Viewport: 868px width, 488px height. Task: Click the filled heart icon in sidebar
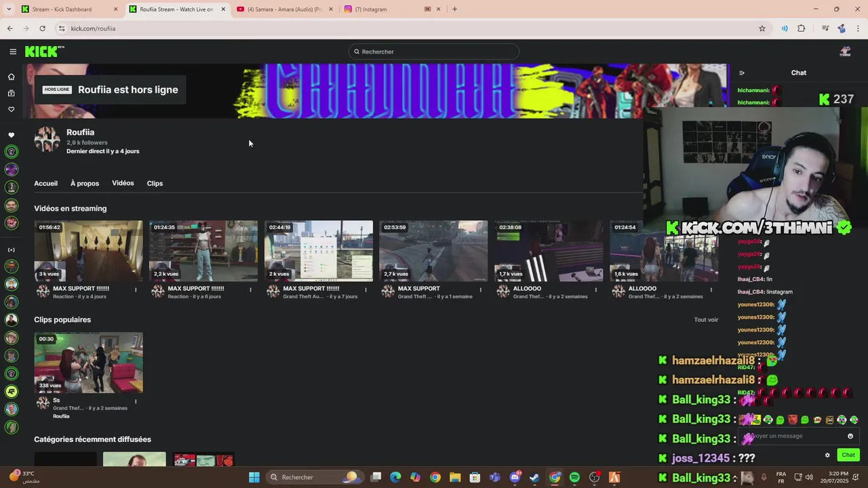[12, 135]
